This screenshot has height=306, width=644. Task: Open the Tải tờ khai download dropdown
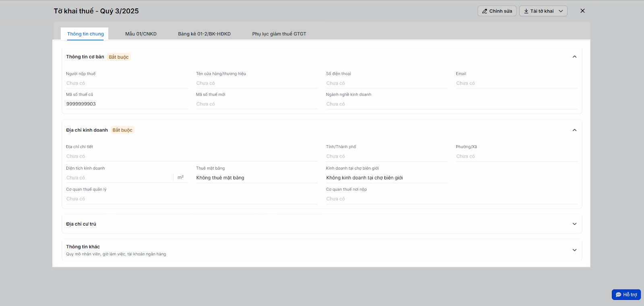(543, 11)
